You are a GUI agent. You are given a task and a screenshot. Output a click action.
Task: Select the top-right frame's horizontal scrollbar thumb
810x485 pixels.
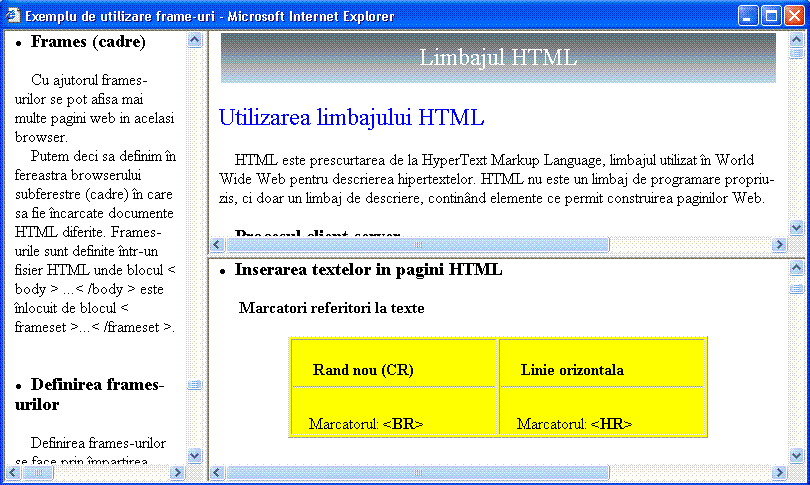418,245
